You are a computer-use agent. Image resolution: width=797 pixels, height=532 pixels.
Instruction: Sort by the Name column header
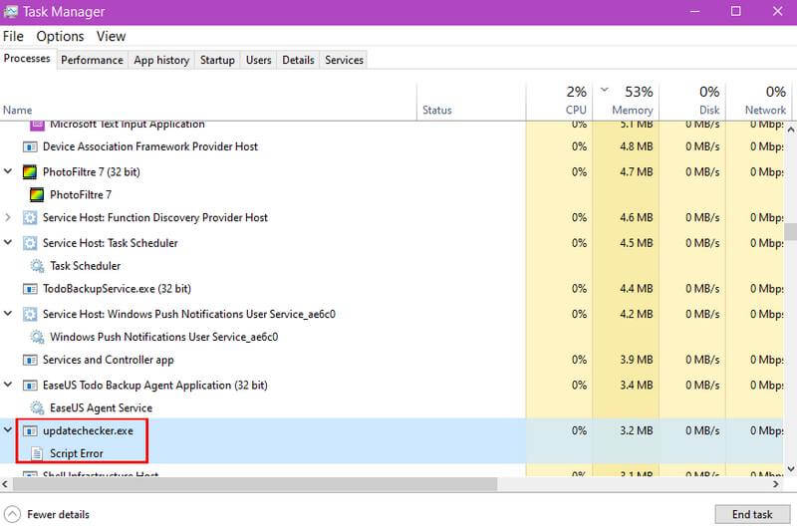(208, 103)
